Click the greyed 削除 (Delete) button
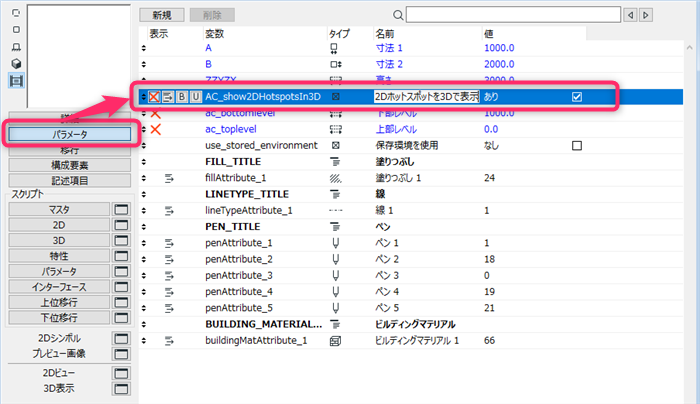The image size is (700, 404). tap(212, 15)
